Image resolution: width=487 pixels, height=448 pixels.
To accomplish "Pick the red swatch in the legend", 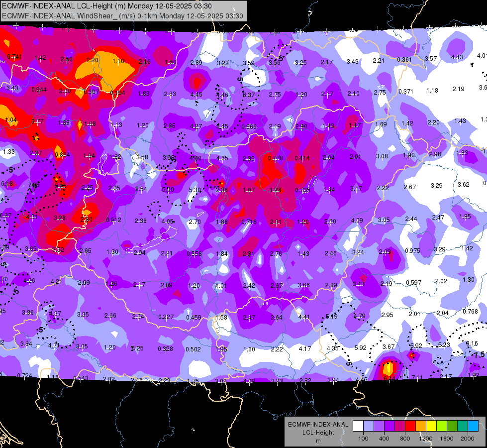I will 410,426.
